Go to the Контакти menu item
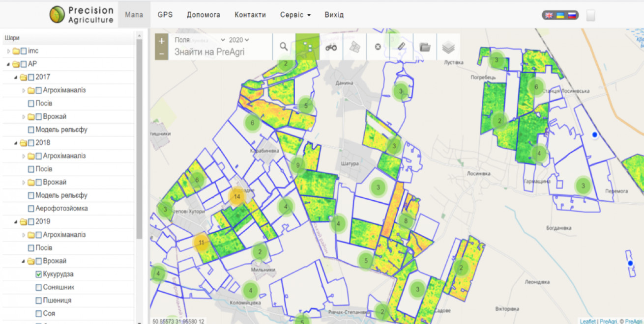Image resolution: width=644 pixels, height=324 pixels. pyautogui.click(x=250, y=15)
